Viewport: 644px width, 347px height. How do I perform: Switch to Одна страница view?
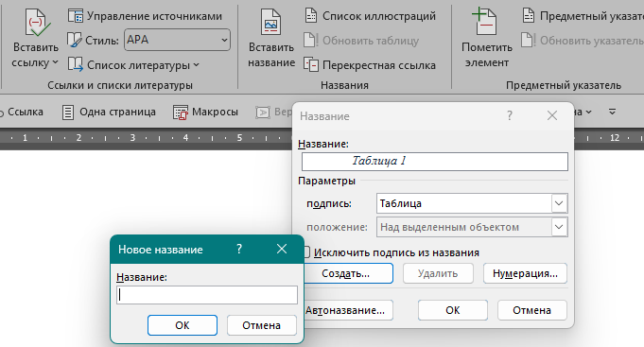click(110, 112)
